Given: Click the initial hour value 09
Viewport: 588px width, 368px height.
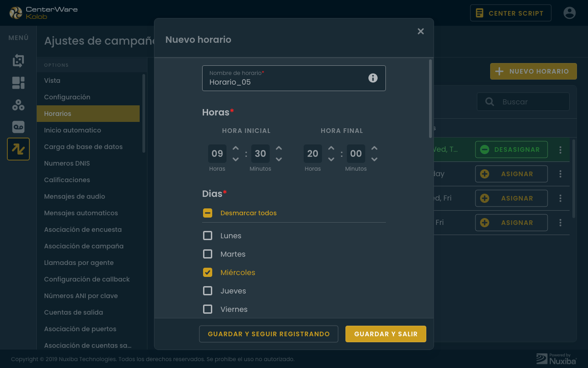Looking at the screenshot, I should tap(217, 154).
